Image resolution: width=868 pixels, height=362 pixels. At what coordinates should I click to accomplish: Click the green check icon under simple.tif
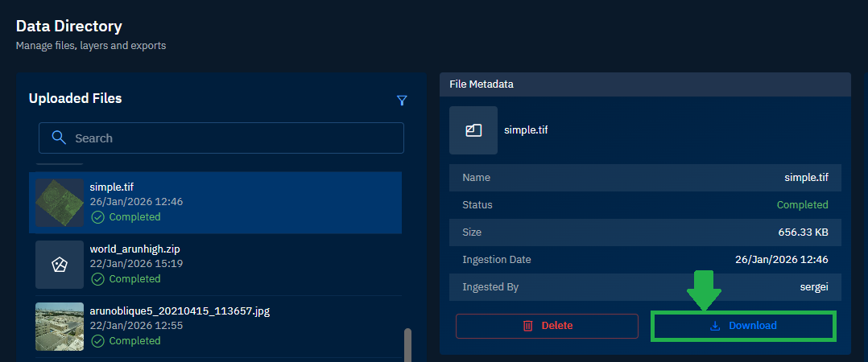pyautogui.click(x=98, y=217)
